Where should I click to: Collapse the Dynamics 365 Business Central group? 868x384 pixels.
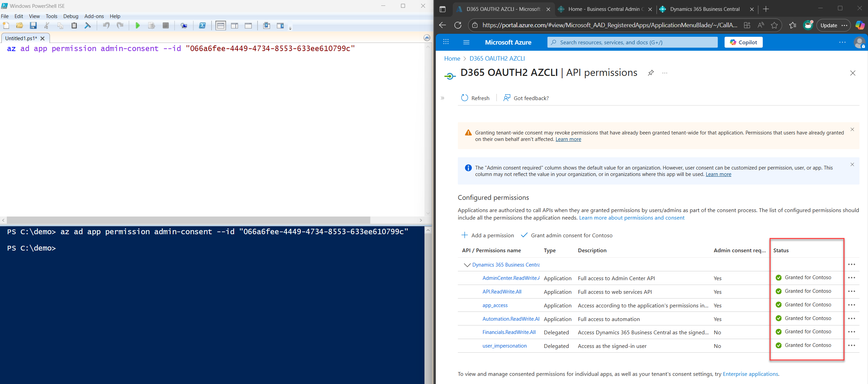pyautogui.click(x=467, y=265)
